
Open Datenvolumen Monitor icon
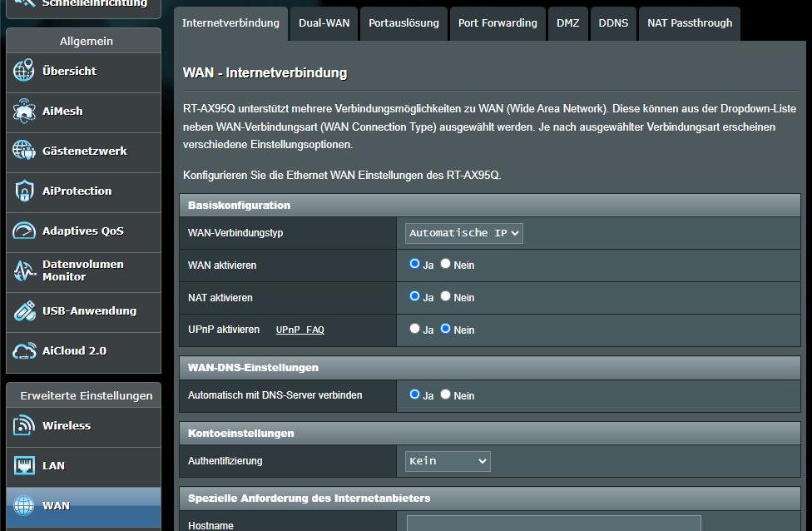(24, 270)
